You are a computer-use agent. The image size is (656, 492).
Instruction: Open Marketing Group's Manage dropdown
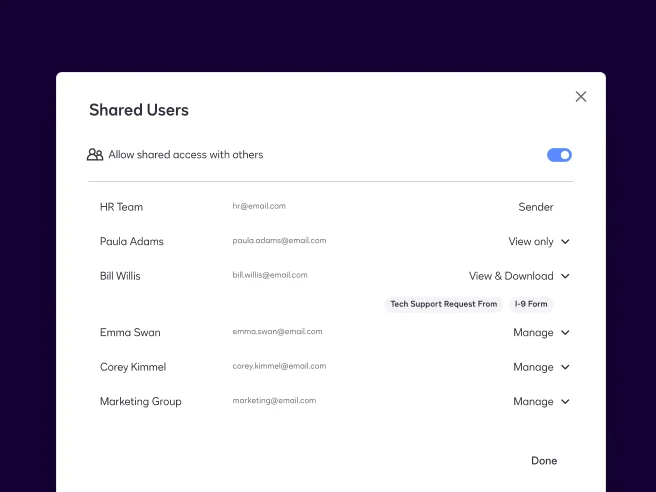tap(541, 402)
